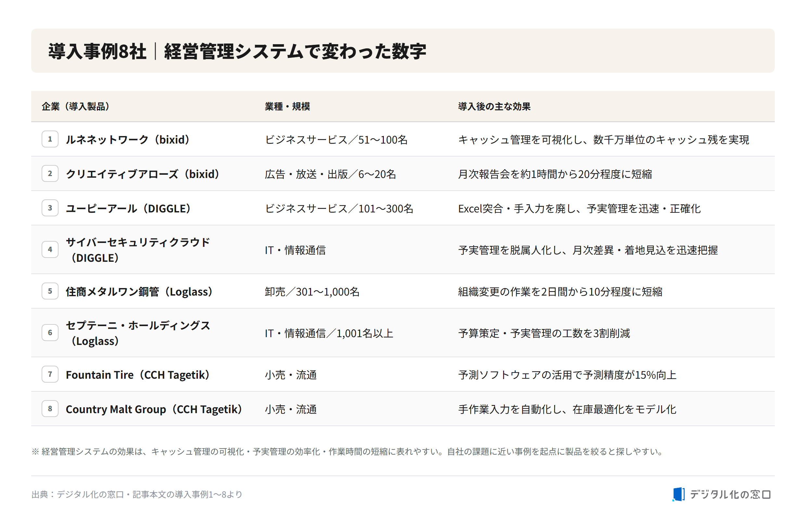Click the footnote starting with "※ 経営管理システムの効果は"
Screen dimensions: 806x532
(347, 451)
